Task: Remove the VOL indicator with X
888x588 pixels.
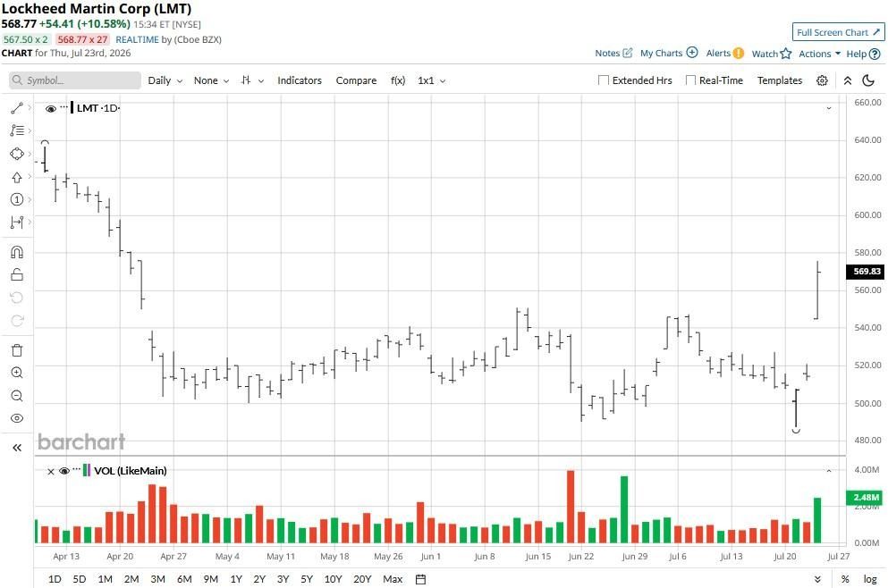Action: click(50, 472)
